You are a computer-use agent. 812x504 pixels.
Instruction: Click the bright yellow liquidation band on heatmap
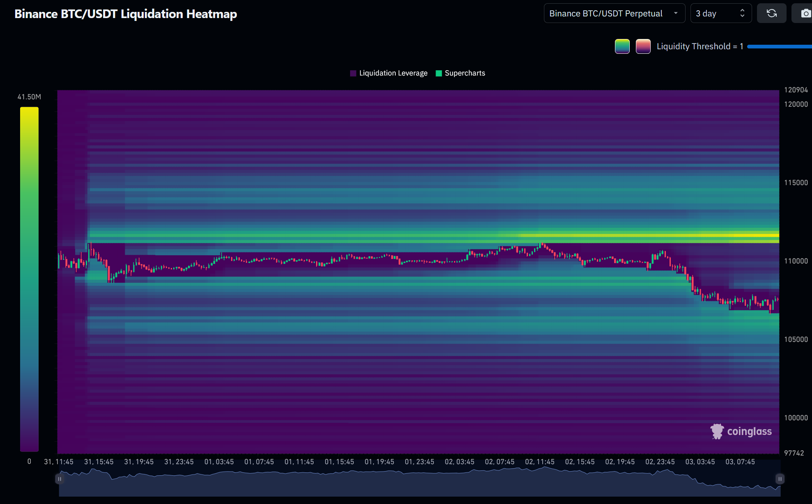pyautogui.click(x=657, y=236)
